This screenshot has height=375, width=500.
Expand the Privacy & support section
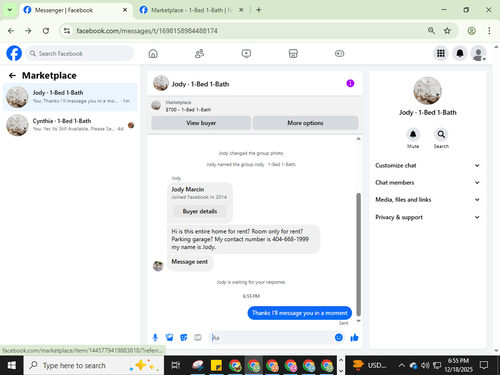point(427,217)
